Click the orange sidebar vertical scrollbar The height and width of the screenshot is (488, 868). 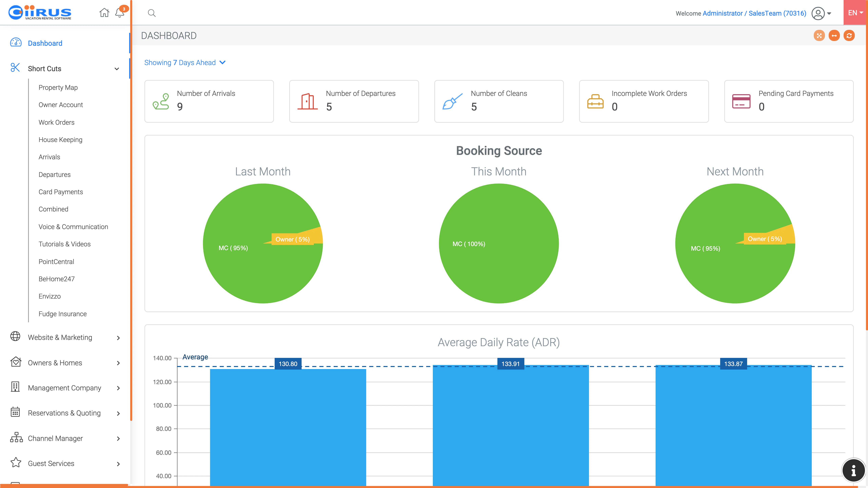[x=131, y=210]
